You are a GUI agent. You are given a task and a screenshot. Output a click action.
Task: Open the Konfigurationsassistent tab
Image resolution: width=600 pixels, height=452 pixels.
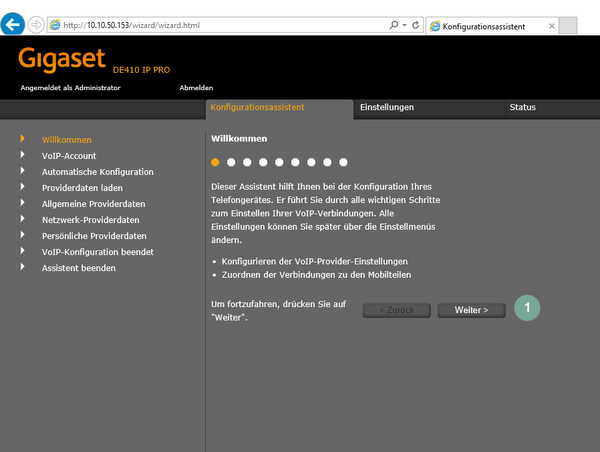coord(257,107)
